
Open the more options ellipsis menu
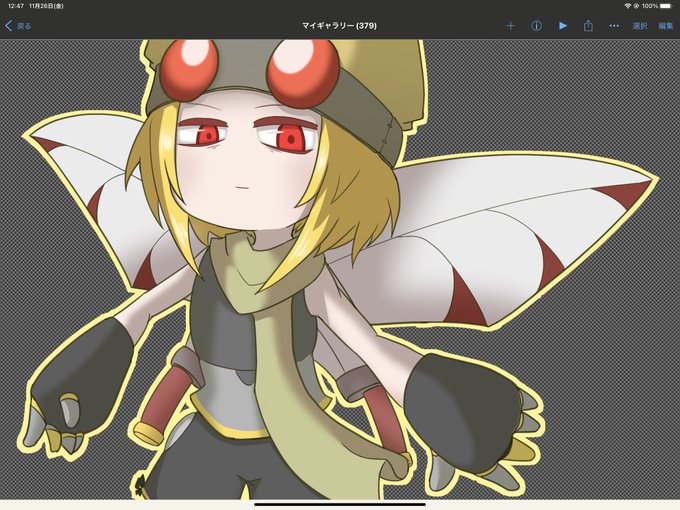[614, 26]
